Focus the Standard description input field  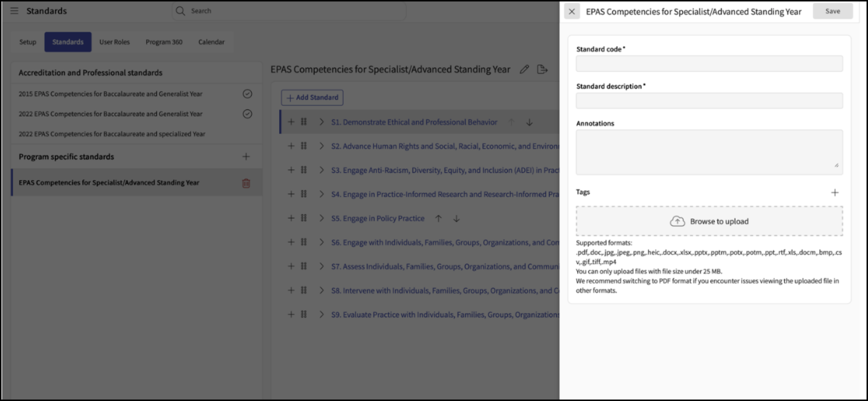click(x=709, y=101)
